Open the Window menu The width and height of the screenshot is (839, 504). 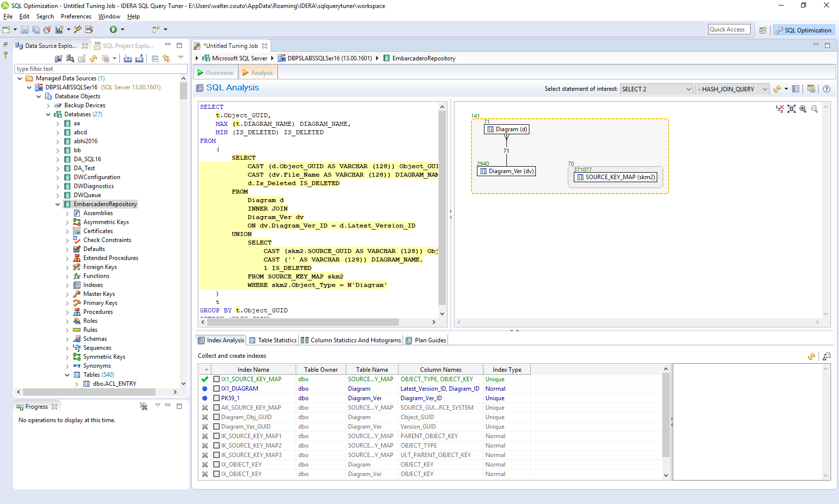pos(109,16)
